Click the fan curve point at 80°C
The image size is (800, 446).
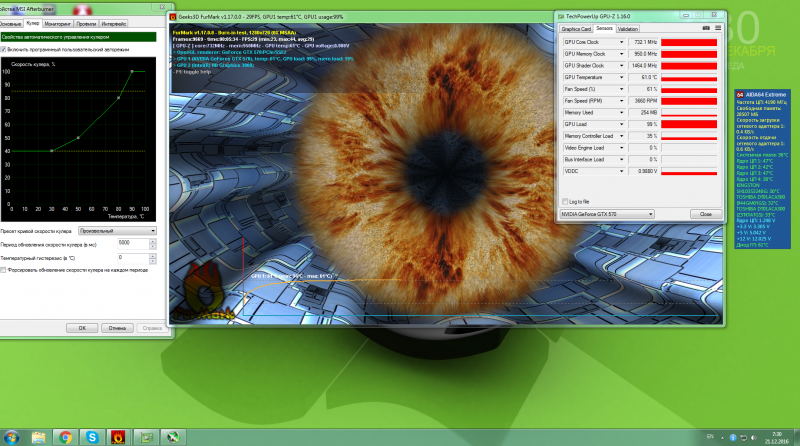[x=118, y=98]
